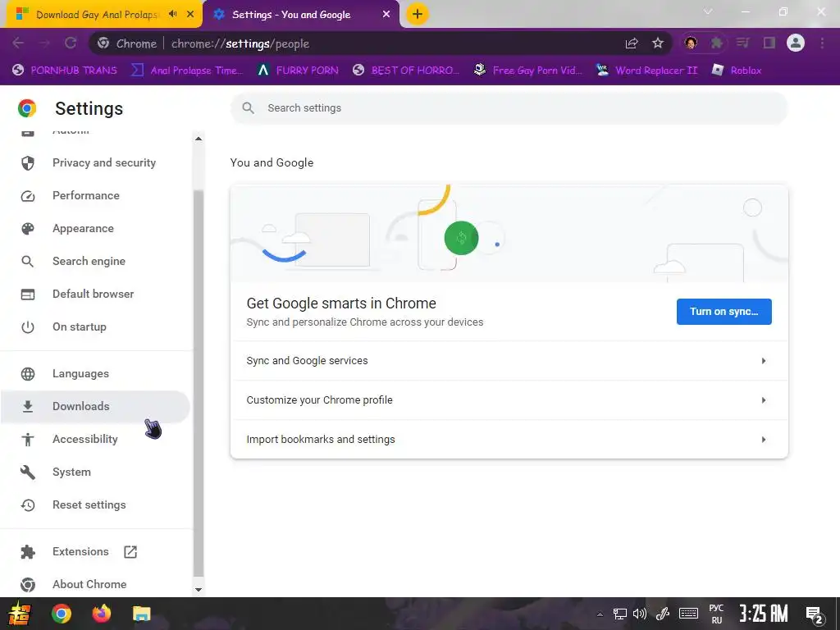The width and height of the screenshot is (840, 630).
Task: Open the volume control in the system tray
Action: (640, 614)
